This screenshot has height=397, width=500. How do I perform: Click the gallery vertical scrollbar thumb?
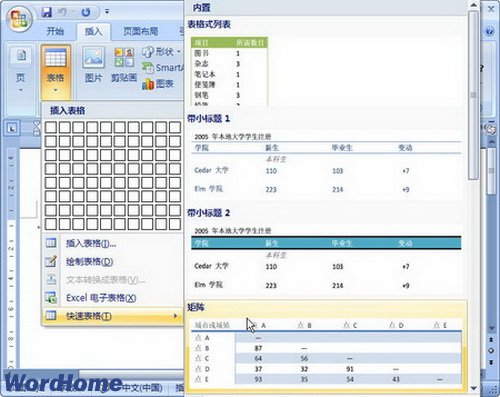pyautogui.click(x=473, y=95)
